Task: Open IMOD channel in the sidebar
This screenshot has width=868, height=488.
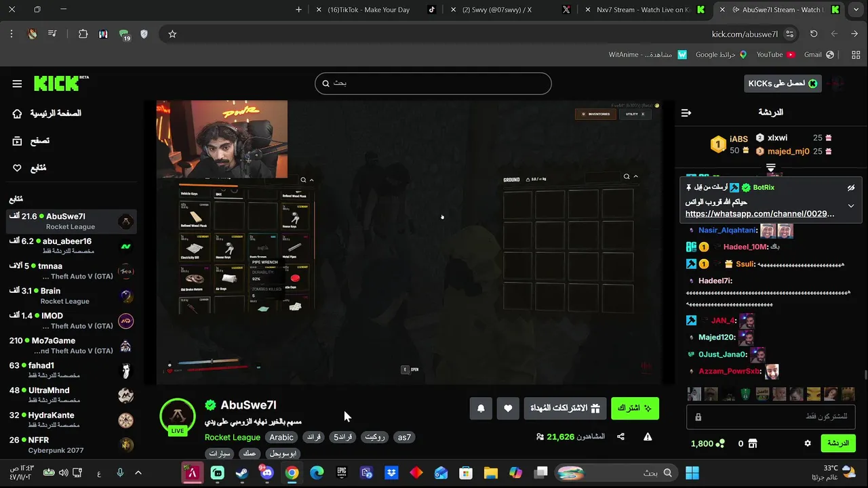Action: point(71,321)
